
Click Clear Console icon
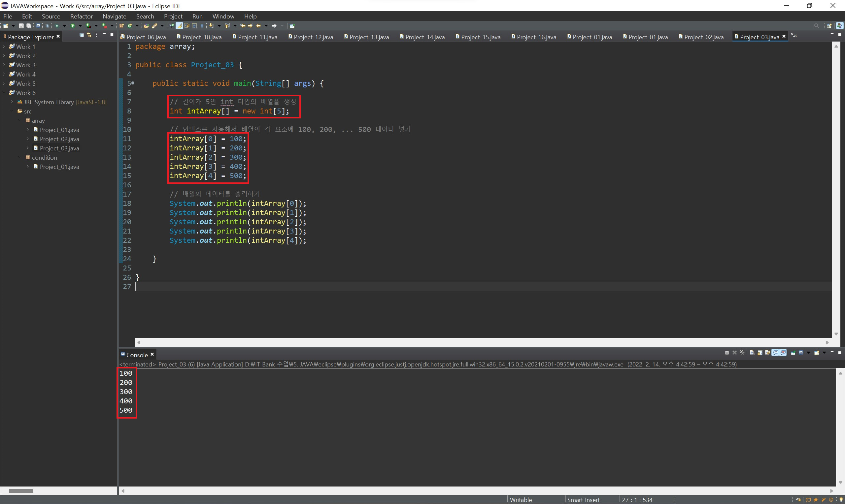tap(752, 353)
